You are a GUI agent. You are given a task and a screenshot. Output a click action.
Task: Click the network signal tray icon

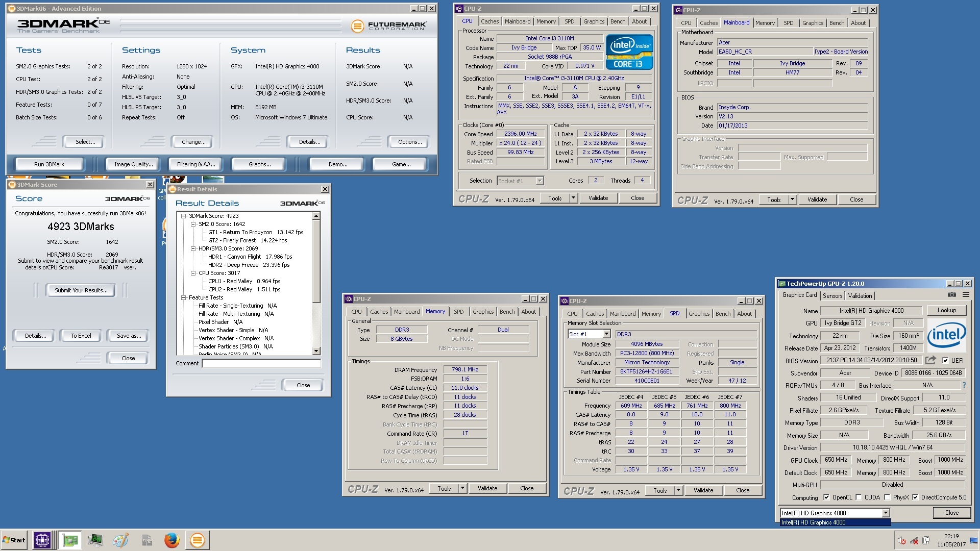tap(914, 541)
